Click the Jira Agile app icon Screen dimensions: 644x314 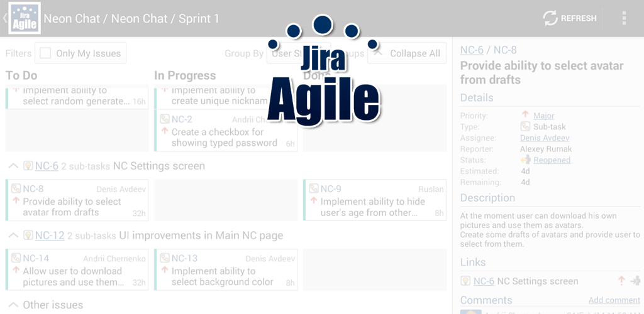(25, 18)
